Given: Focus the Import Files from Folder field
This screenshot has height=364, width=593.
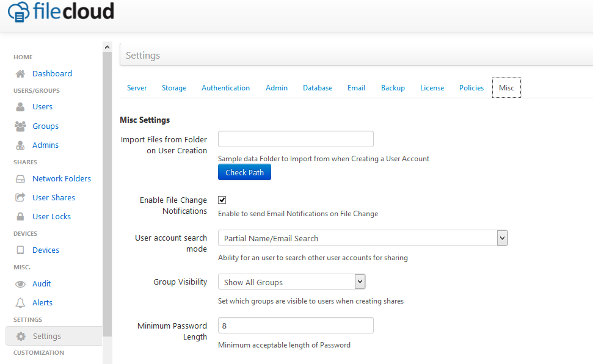Looking at the screenshot, I should tap(296, 139).
